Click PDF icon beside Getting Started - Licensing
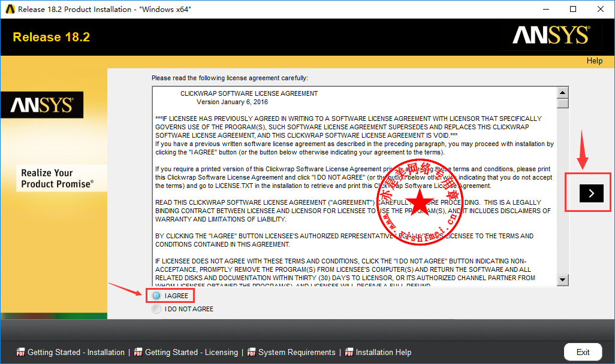 click(x=138, y=352)
